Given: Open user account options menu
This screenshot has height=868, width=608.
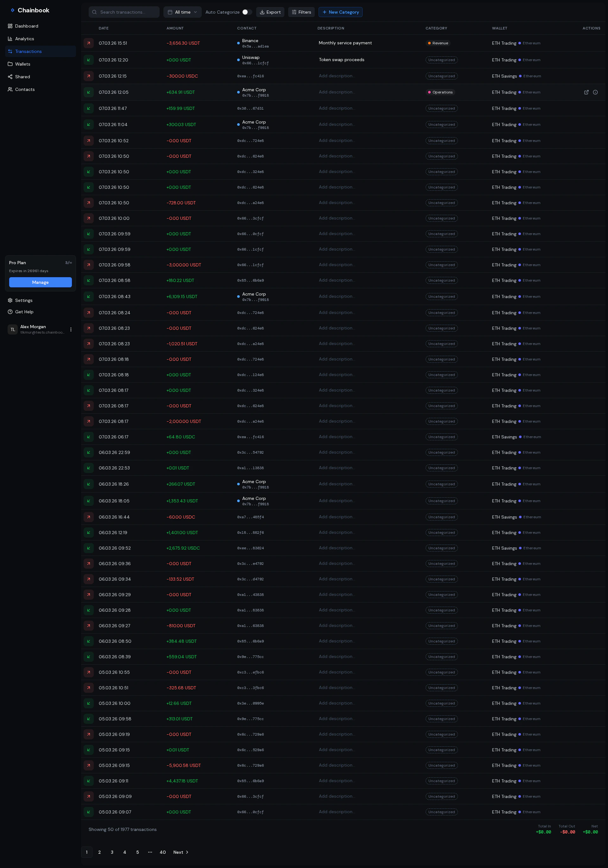Looking at the screenshot, I should coord(71,329).
